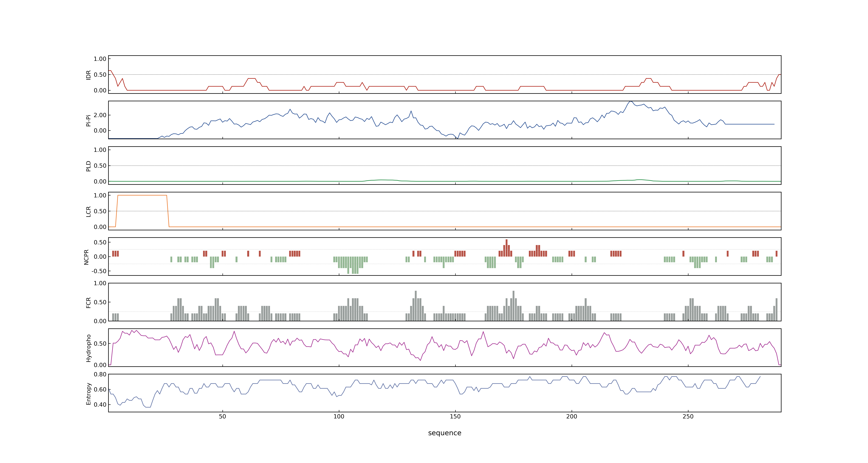Viewport: 868px width, 463px height.
Task: Click the IDR axis label
Action: pyautogui.click(x=89, y=75)
